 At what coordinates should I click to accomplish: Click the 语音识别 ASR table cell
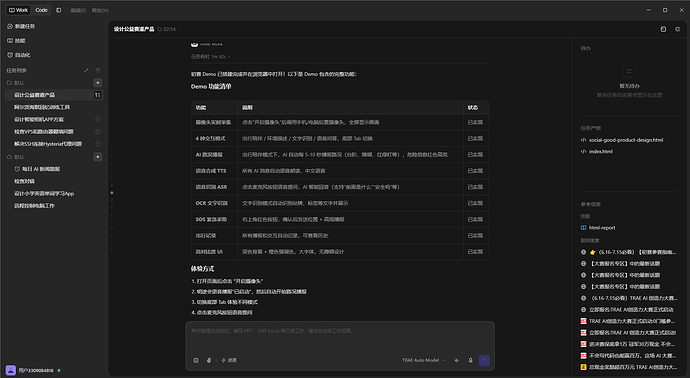214,187
